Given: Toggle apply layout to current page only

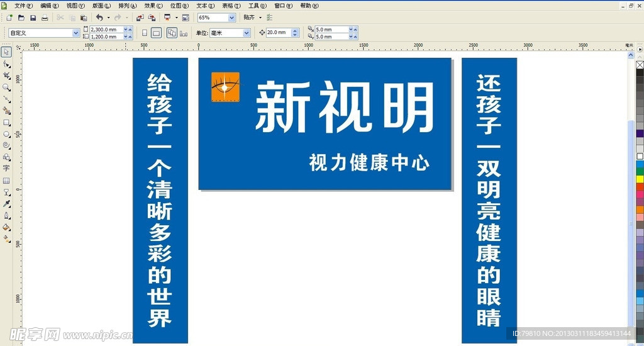Looking at the screenshot, I should coord(184,33).
